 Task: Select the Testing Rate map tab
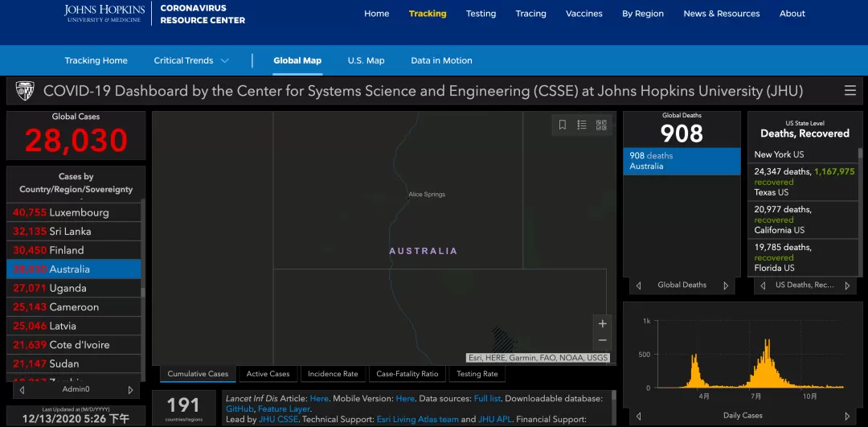click(x=477, y=374)
